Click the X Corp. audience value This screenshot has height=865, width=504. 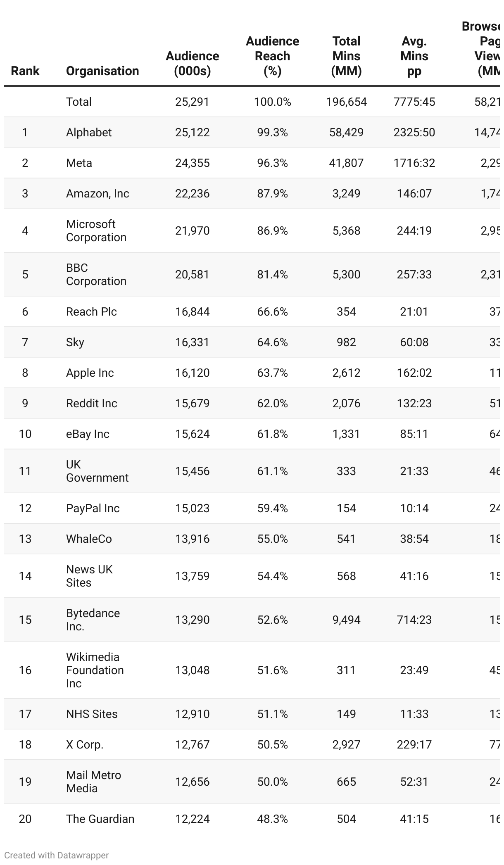[192, 744]
